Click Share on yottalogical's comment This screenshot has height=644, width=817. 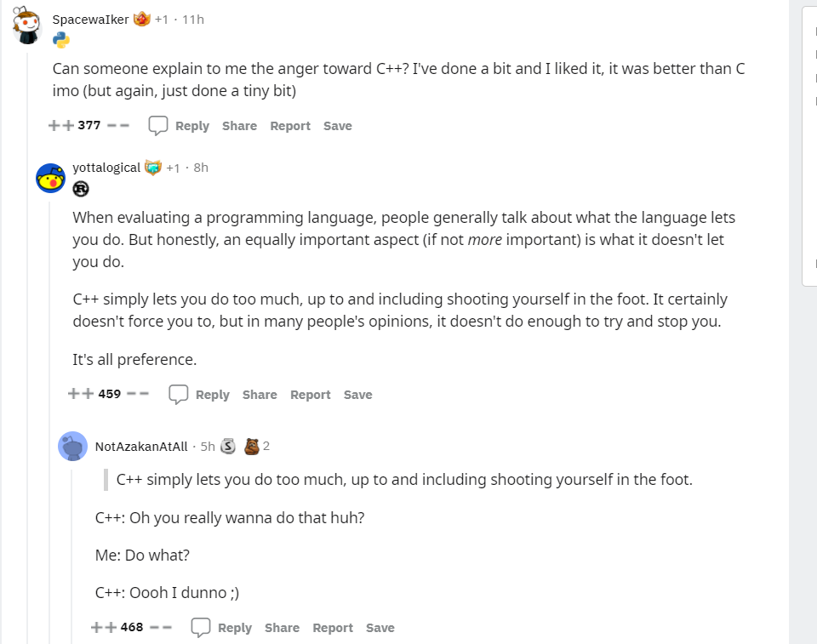(260, 394)
